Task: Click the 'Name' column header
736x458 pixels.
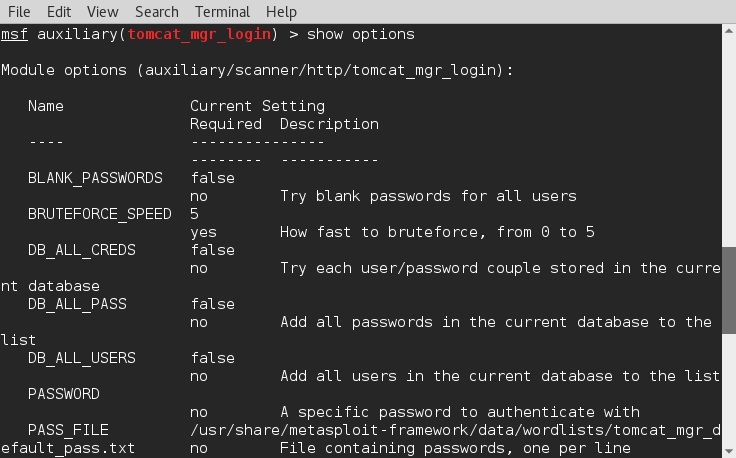Action: point(46,106)
